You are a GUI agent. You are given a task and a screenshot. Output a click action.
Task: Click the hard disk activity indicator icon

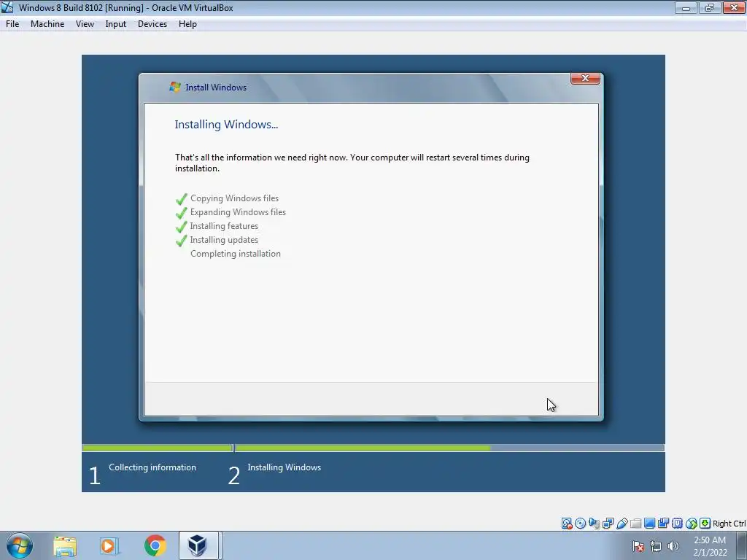tap(566, 524)
